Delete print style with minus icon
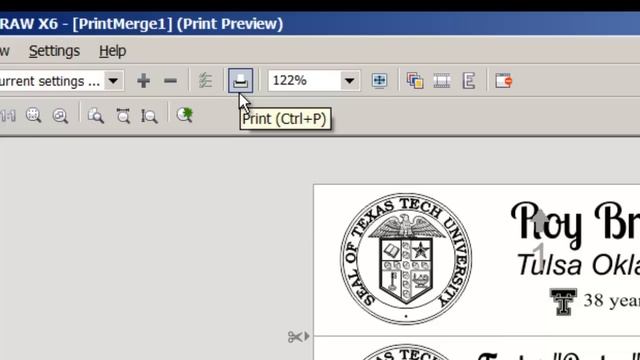The image size is (640, 360). pyautogui.click(x=170, y=81)
